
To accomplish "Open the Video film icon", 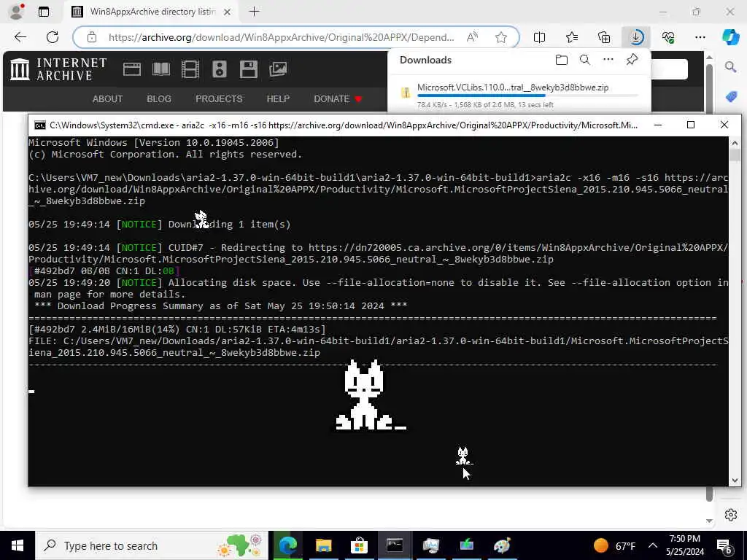I will [190, 69].
